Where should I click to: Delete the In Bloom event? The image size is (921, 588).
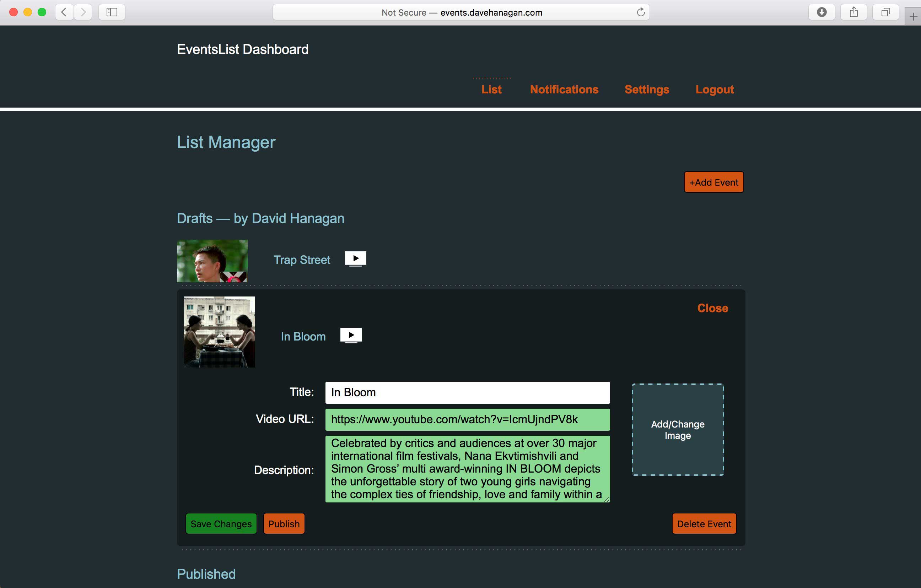[704, 523]
